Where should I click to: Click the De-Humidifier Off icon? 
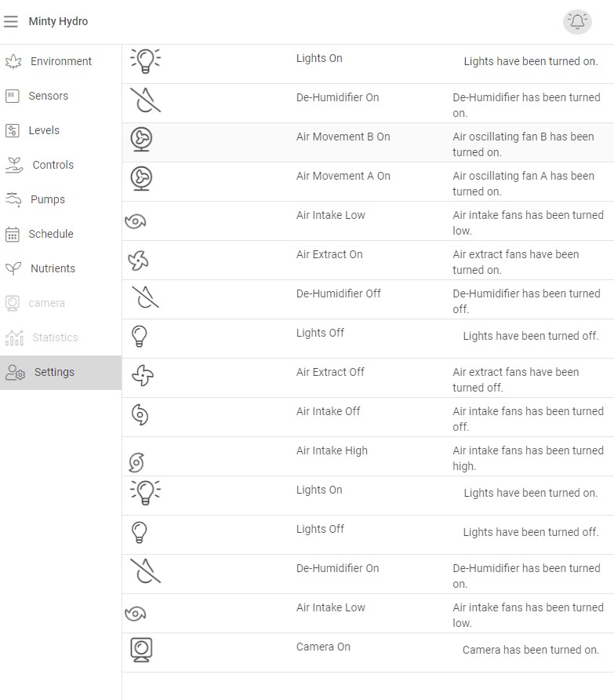tap(145, 297)
